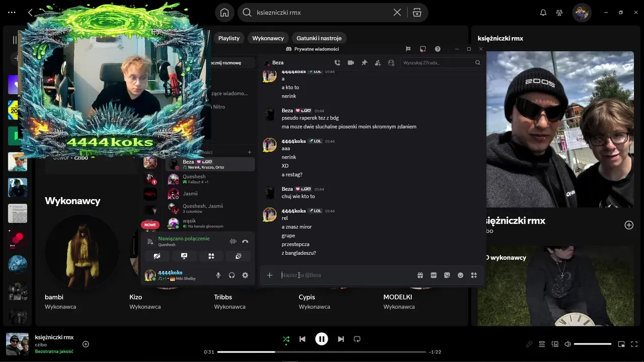Screen dimensions: 644x362
Task: Open the Cypis artist link
Action: click(307, 297)
